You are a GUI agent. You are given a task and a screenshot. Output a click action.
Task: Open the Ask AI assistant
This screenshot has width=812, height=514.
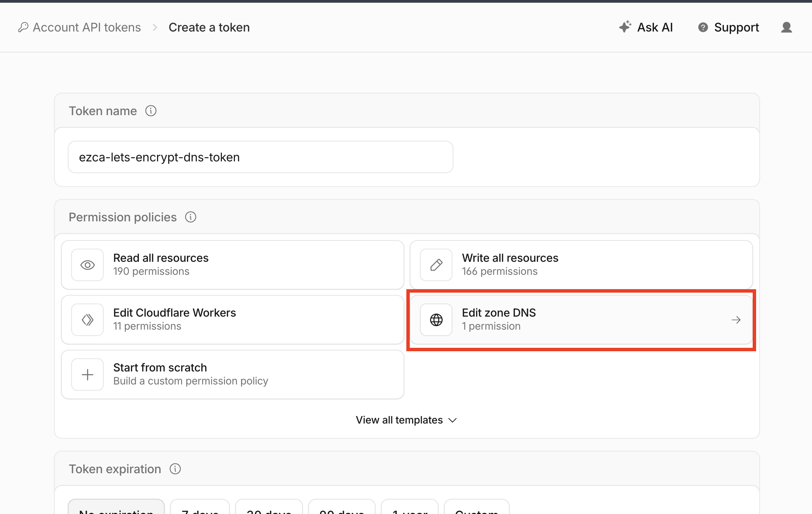tap(646, 27)
